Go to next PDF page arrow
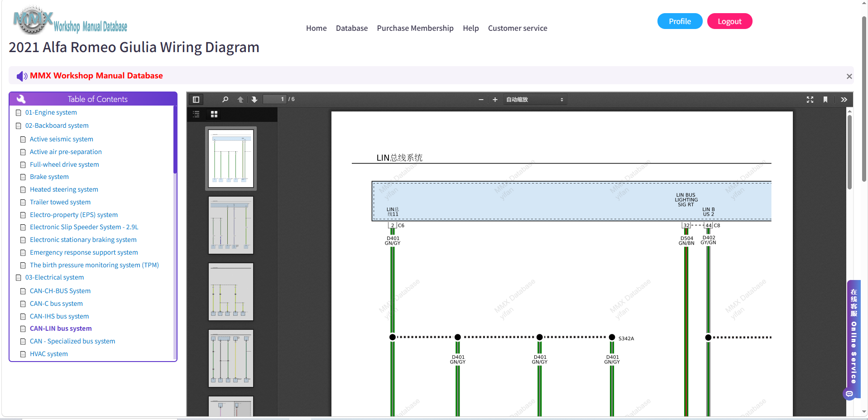The image size is (868, 420). click(x=254, y=100)
